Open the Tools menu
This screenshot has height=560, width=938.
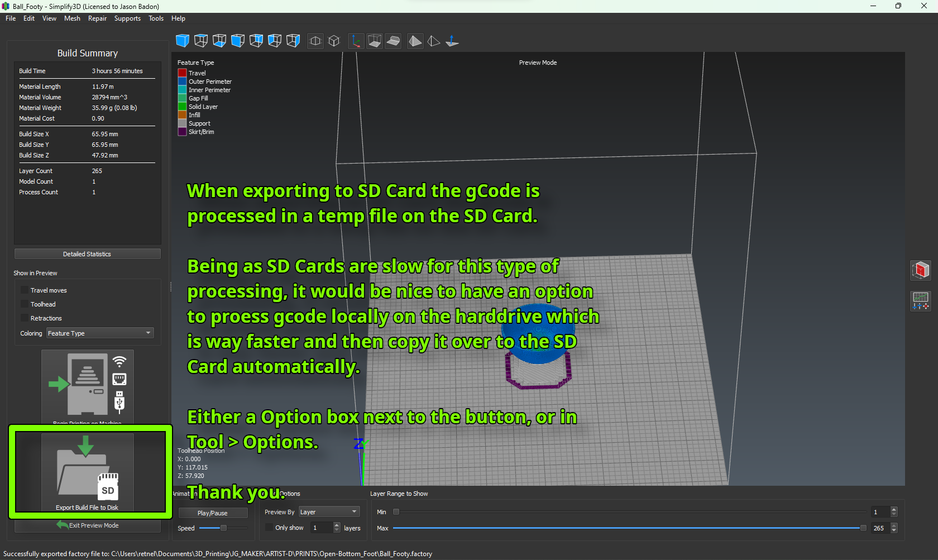(x=156, y=18)
